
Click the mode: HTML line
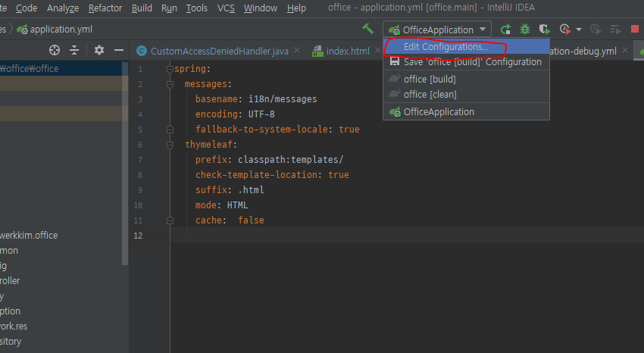pos(221,205)
